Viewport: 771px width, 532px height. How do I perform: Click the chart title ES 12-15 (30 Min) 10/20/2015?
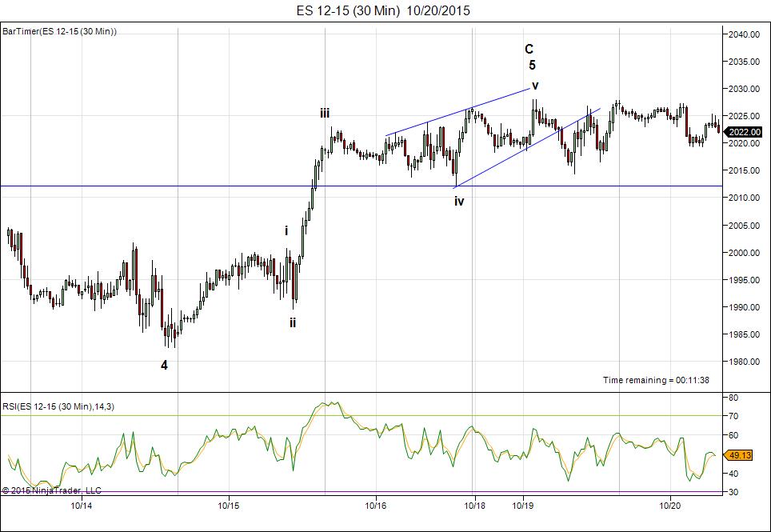click(x=383, y=10)
